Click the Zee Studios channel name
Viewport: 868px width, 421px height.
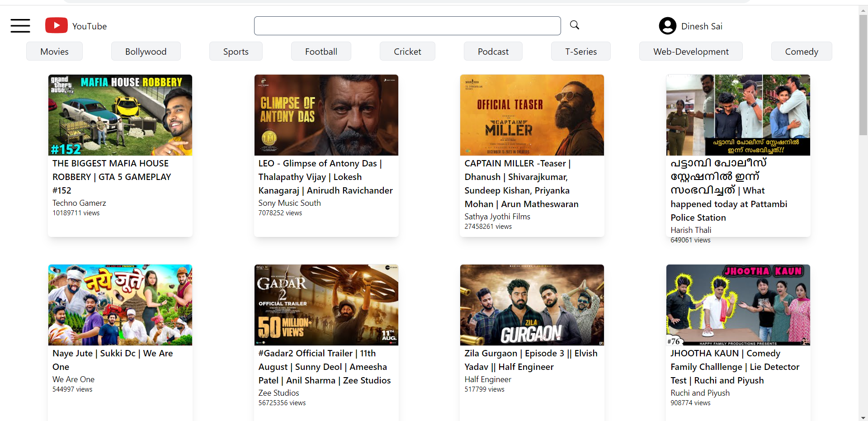pyautogui.click(x=279, y=393)
